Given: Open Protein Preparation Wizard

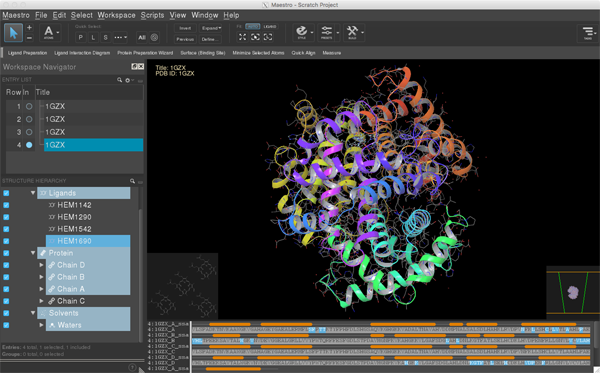Looking at the screenshot, I should (x=145, y=53).
